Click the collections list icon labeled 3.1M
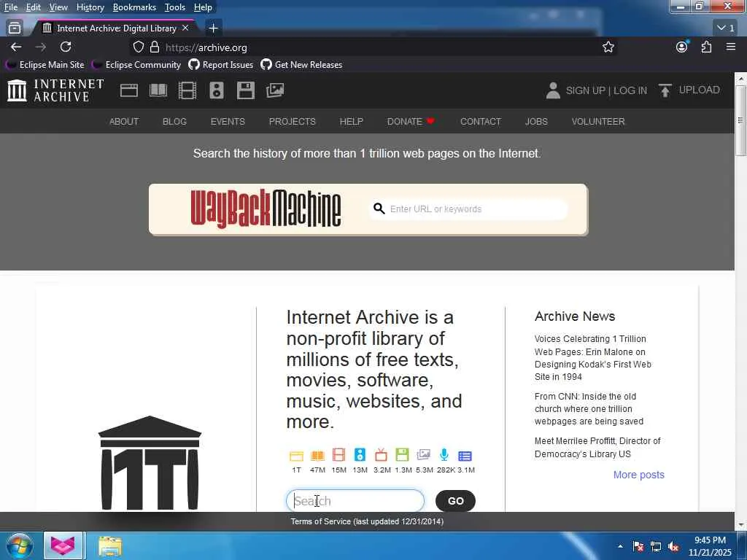Viewport: 747px width, 560px height. pos(465,456)
